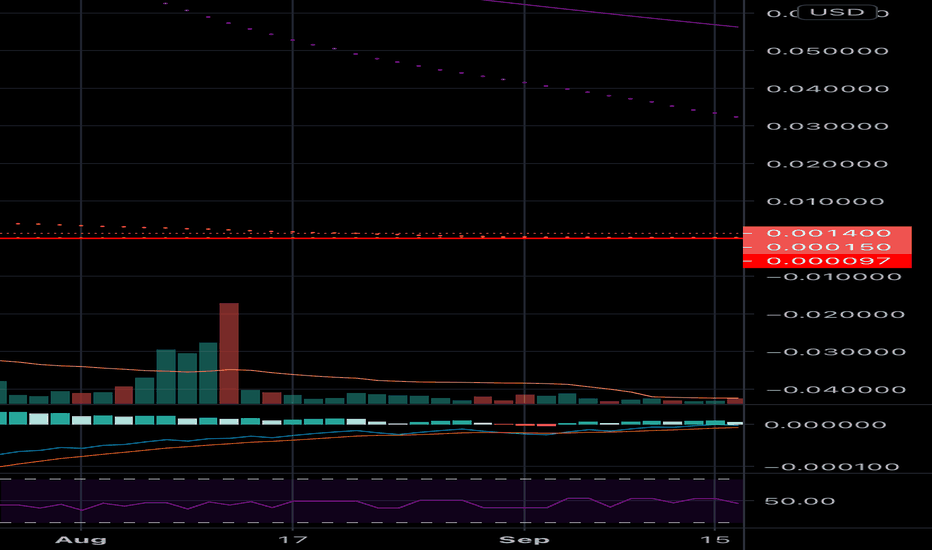Select the solid red horizontal price line
The width and height of the screenshot is (932, 550).
(369, 238)
